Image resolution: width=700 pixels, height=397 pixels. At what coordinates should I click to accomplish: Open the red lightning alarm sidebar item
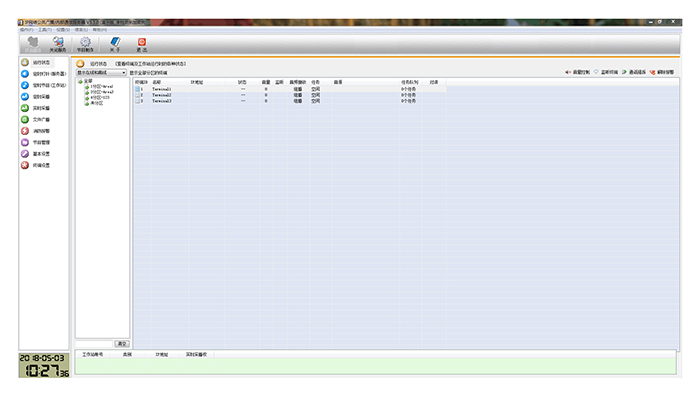click(x=25, y=131)
